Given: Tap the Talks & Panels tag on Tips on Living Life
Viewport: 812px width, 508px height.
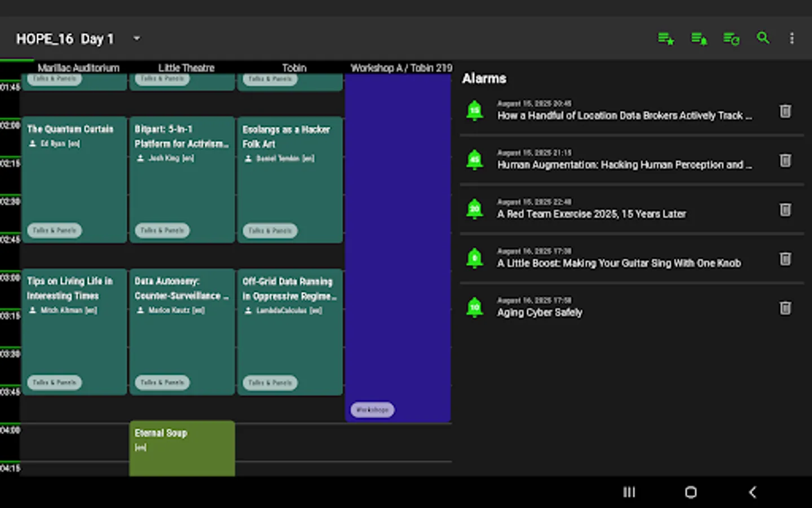Looking at the screenshot, I should [54, 382].
